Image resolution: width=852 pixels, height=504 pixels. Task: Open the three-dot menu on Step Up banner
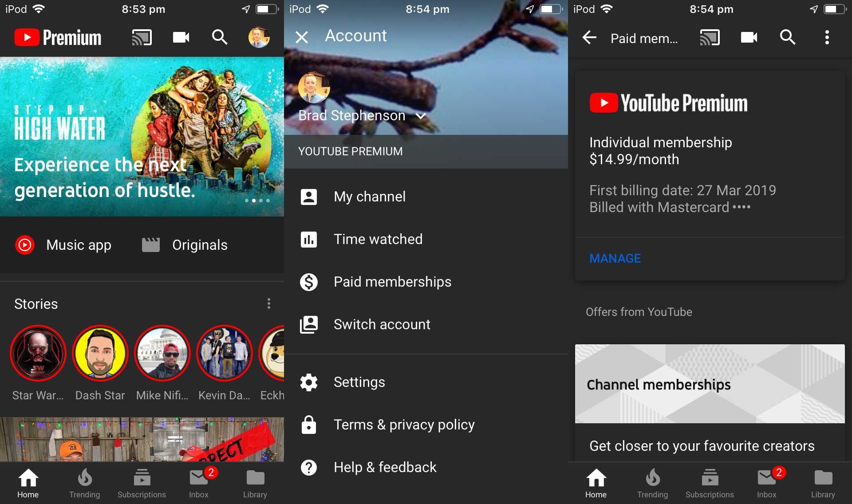[x=269, y=77]
